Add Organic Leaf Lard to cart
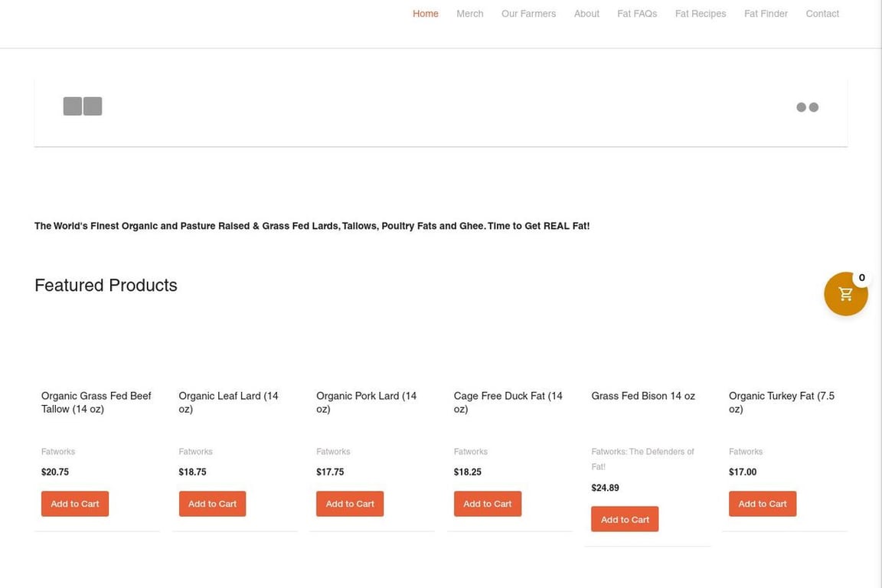The height and width of the screenshot is (588, 882). [212, 504]
